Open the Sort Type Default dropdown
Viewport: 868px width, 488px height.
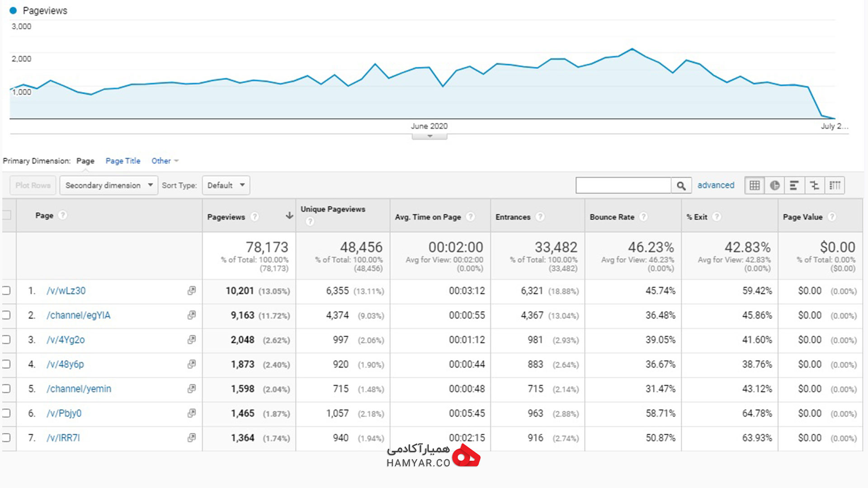(x=226, y=185)
